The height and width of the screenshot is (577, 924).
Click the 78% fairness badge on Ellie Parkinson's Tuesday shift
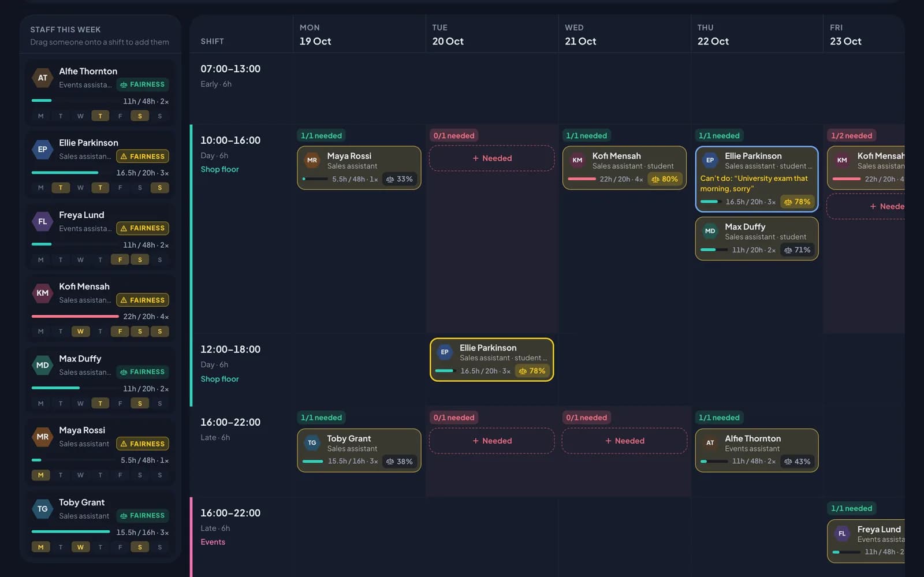click(x=532, y=371)
